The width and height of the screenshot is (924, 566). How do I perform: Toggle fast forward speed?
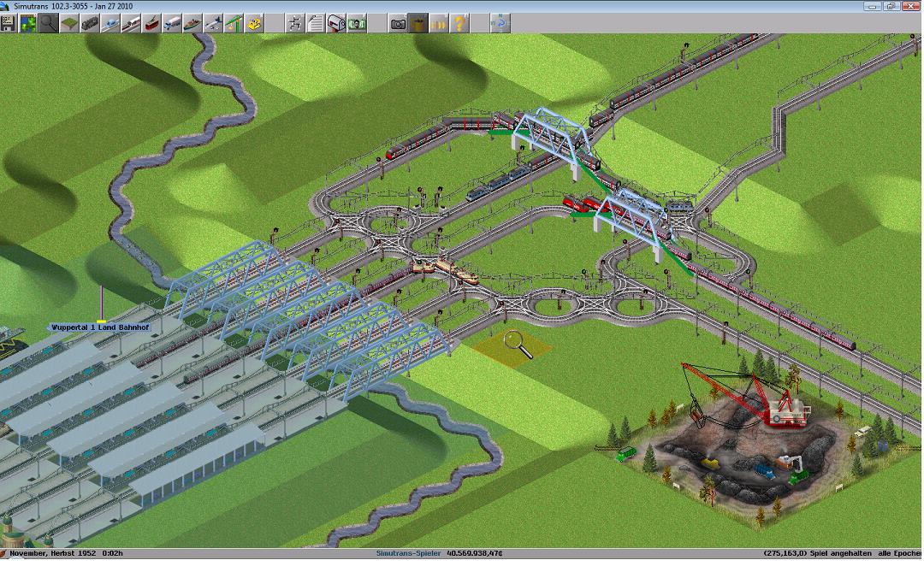tap(439, 23)
